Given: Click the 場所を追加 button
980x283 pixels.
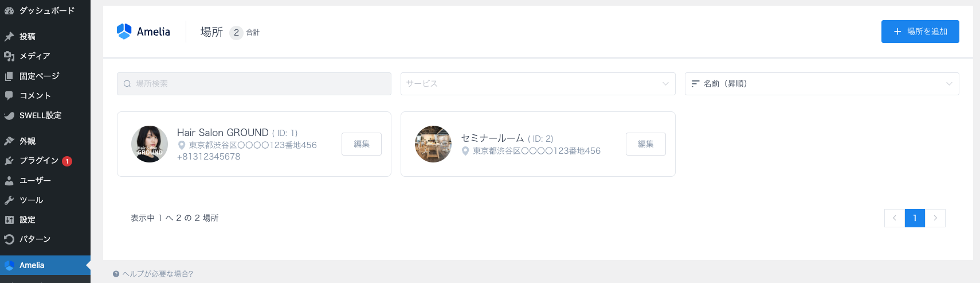Looking at the screenshot, I should [x=920, y=32].
